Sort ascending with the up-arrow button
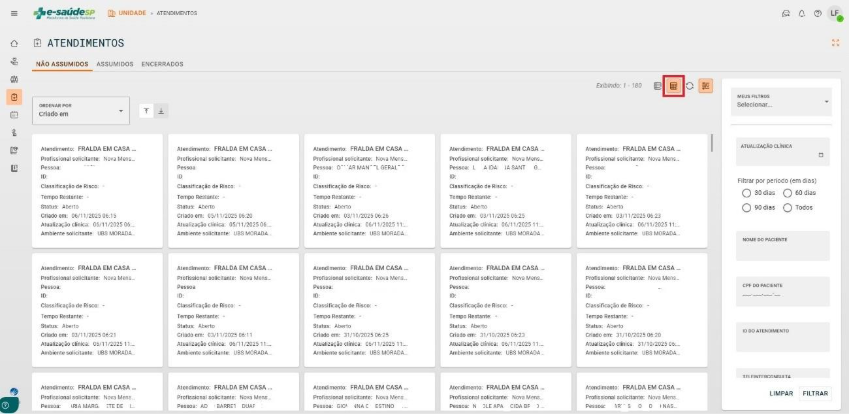The height and width of the screenshot is (414, 849). coord(146,111)
